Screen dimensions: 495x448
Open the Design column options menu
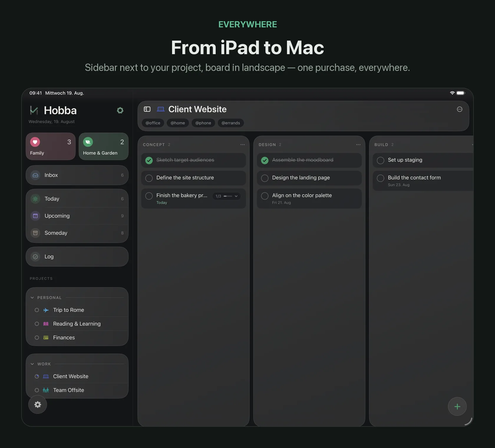pyautogui.click(x=358, y=145)
